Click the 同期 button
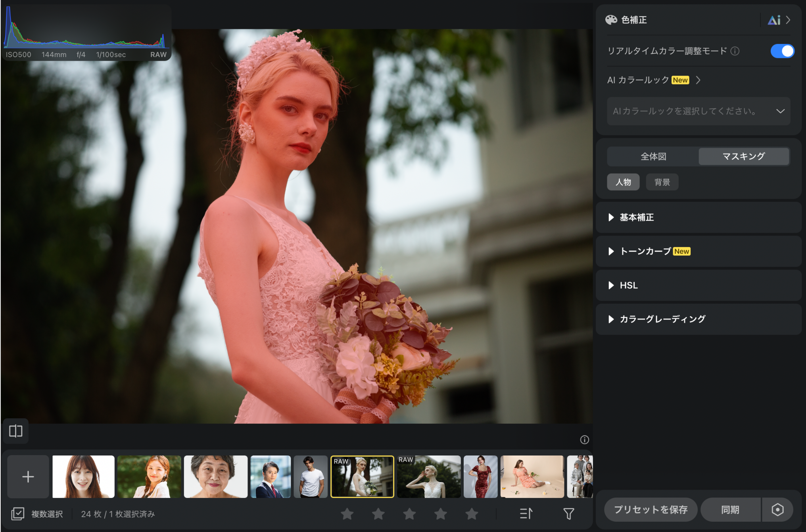This screenshot has height=532, width=806. [730, 509]
